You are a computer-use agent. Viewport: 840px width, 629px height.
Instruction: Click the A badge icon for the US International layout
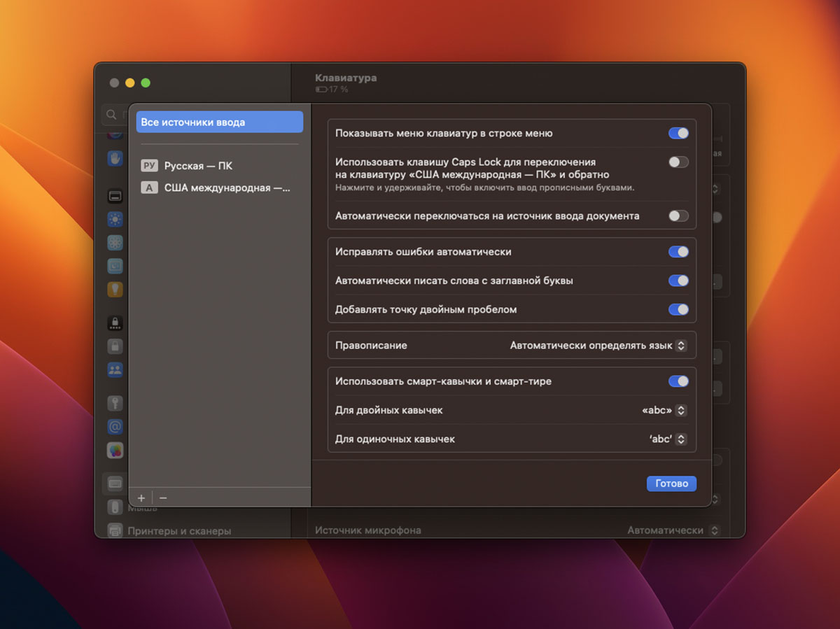pos(149,188)
